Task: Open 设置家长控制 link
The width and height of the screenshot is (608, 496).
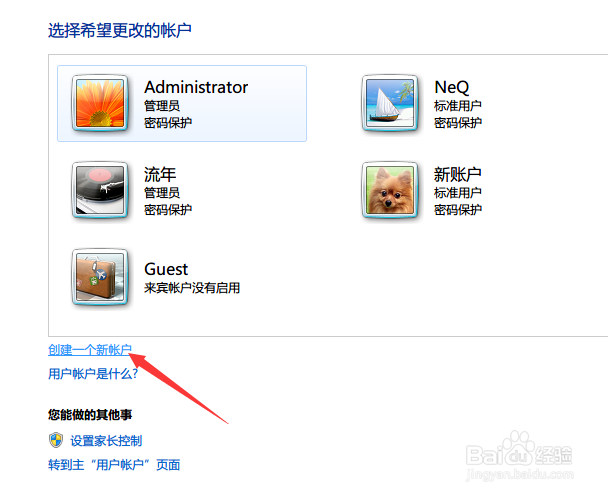Action: point(106,441)
